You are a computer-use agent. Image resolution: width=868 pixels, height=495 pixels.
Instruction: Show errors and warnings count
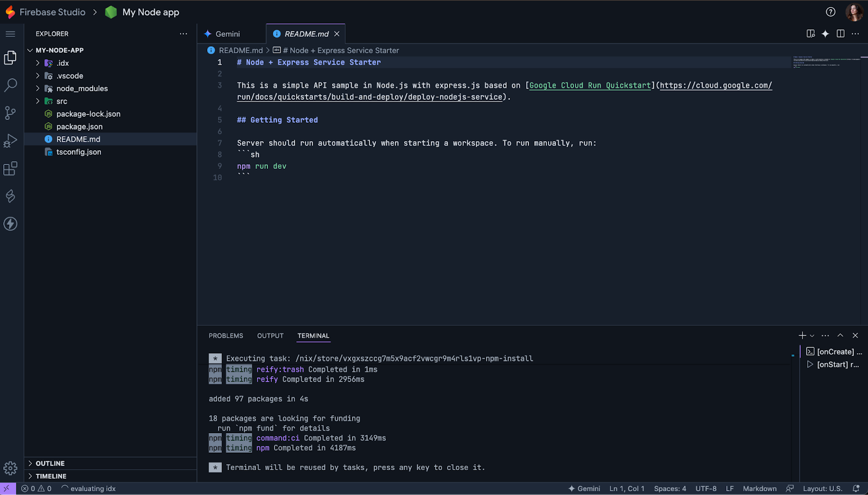point(36,488)
